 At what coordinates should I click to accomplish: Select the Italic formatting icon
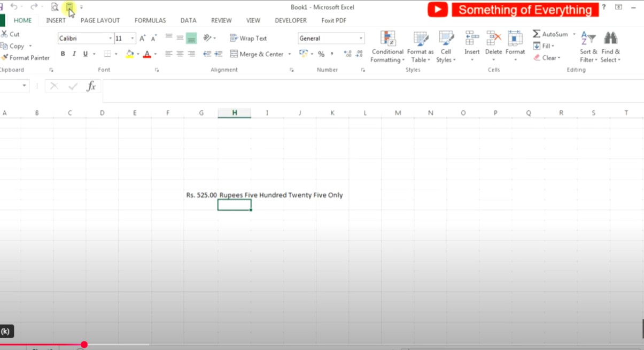74,54
